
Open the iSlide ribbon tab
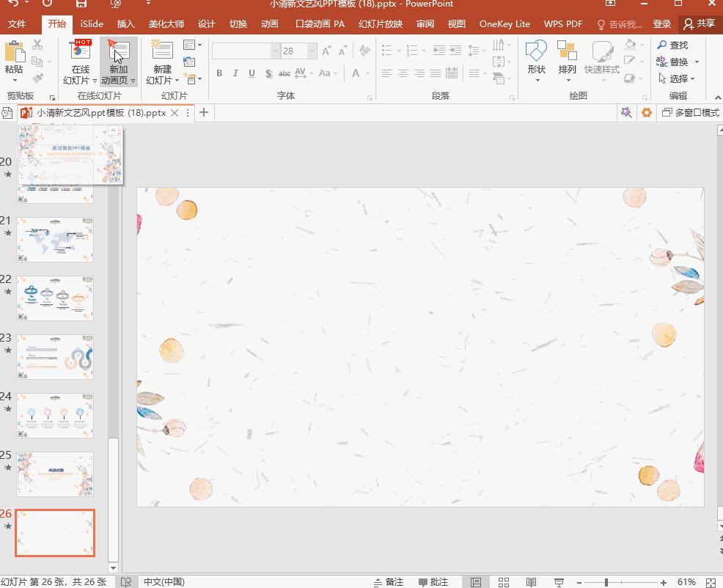point(92,23)
